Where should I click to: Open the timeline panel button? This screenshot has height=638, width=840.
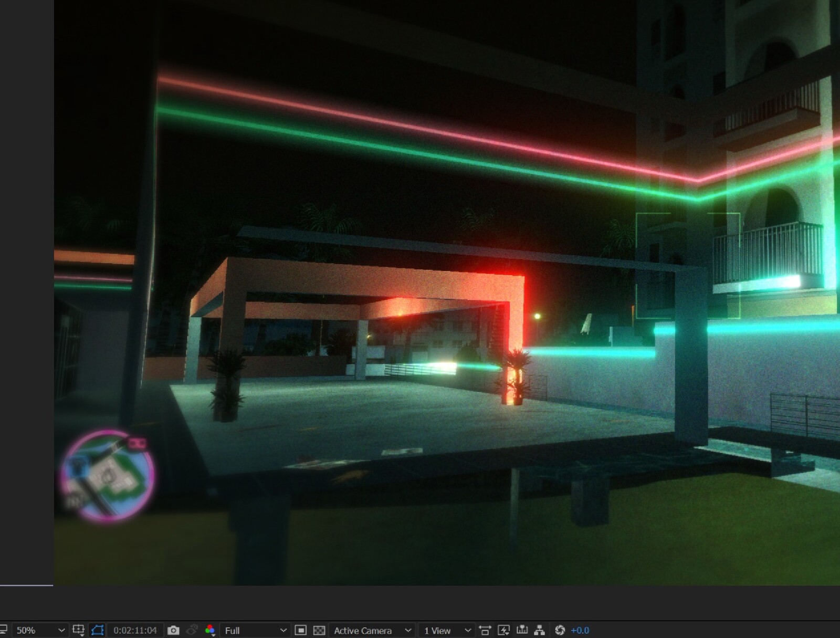[x=522, y=630]
